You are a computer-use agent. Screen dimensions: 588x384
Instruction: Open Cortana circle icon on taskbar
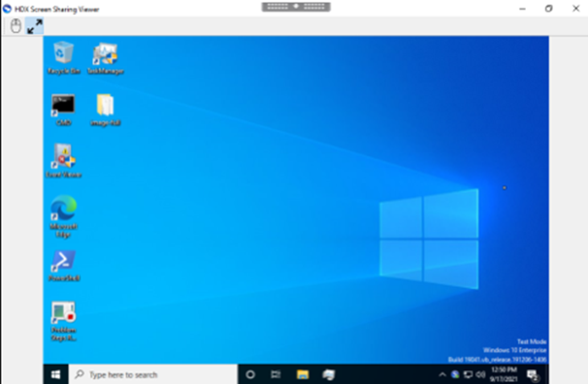pyautogui.click(x=250, y=375)
